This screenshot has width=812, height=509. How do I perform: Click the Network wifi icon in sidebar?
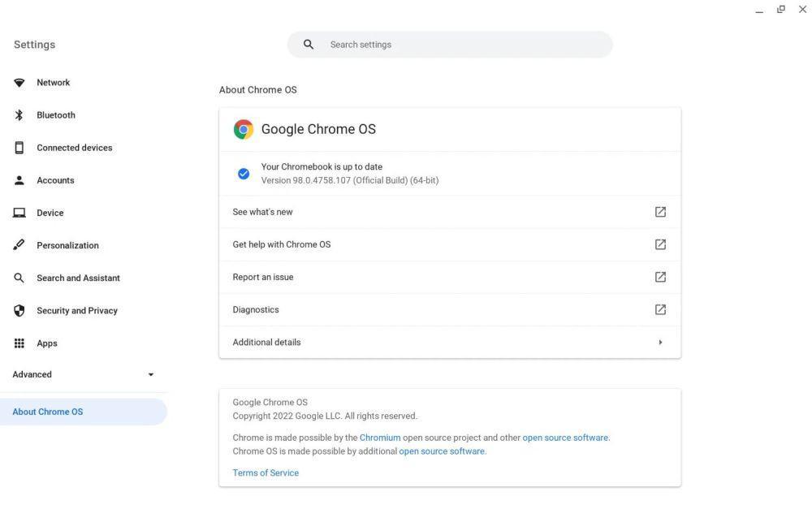[19, 83]
